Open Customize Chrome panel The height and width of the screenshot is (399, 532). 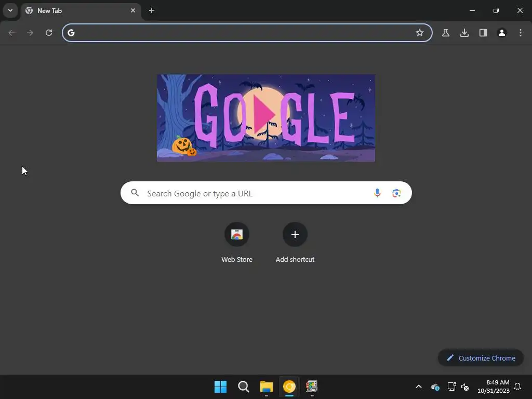pyautogui.click(x=481, y=358)
